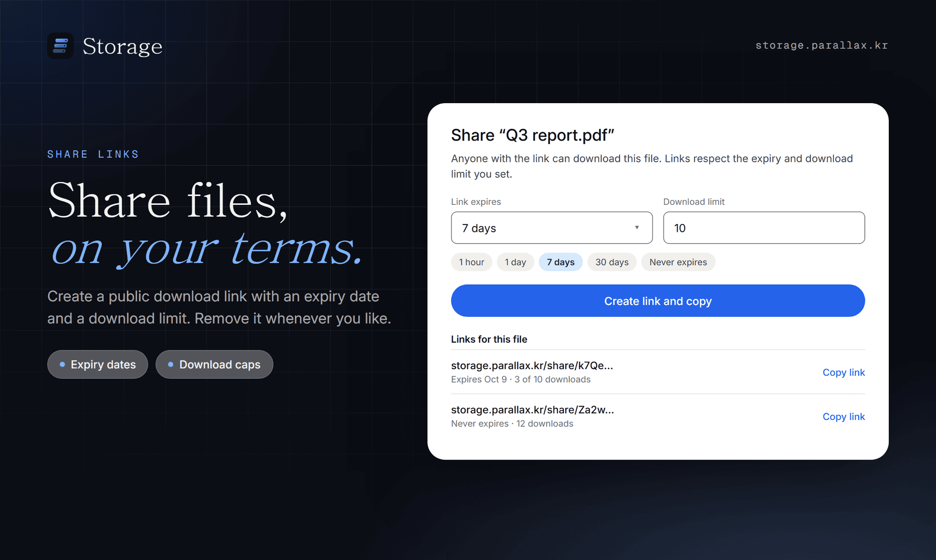This screenshot has width=936, height=560.
Task: Click the 'Expires Oct 9 · 3 of 10 downloads' text
Action: pyautogui.click(x=521, y=380)
